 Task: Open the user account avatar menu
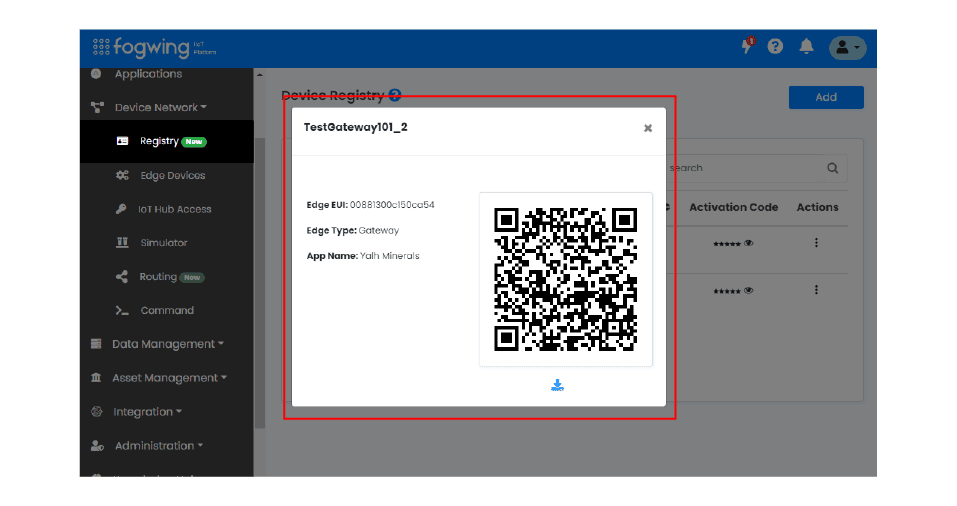[847, 48]
